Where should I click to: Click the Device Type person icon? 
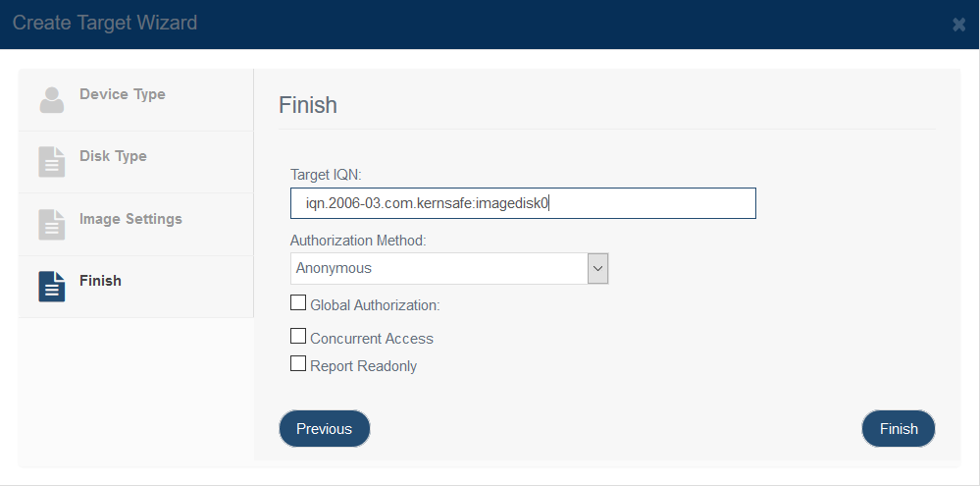point(52,100)
